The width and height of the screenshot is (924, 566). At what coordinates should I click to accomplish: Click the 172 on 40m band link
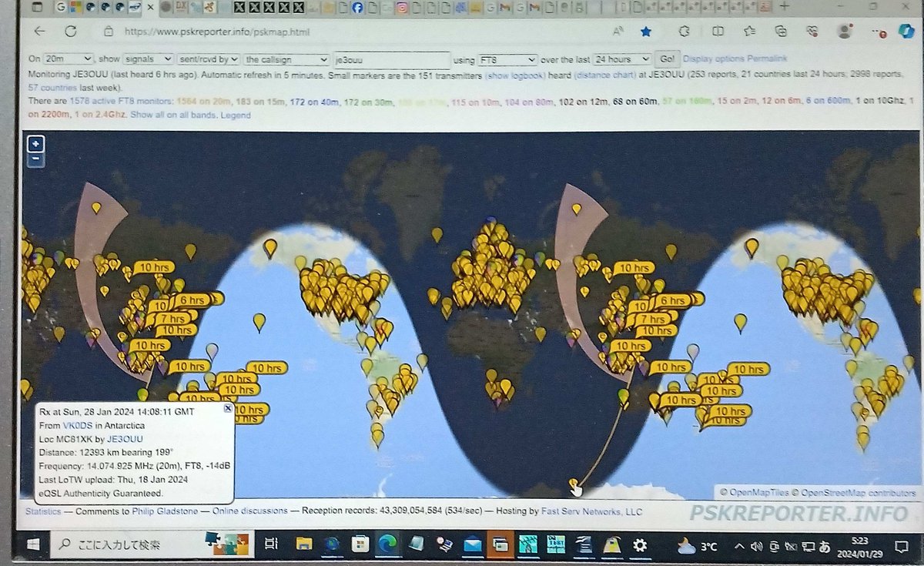tap(313, 102)
